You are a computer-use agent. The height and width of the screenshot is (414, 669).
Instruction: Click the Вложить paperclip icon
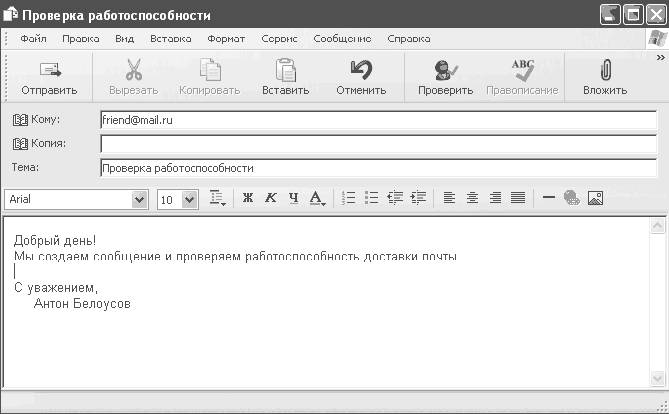(605, 70)
